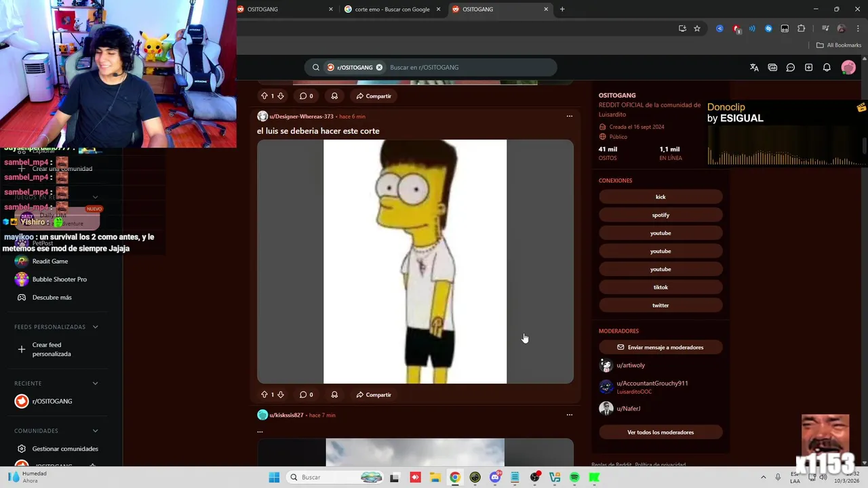Open Discord from the taskbar

point(495,477)
